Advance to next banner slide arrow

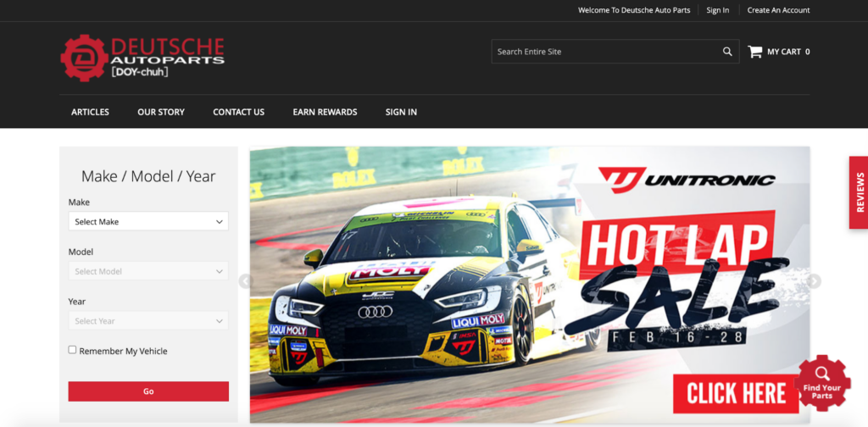tap(814, 281)
